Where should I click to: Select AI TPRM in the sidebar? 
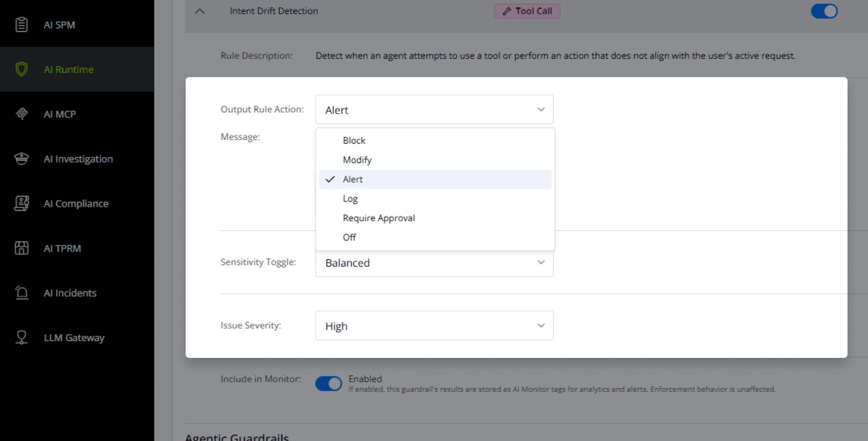pos(77,248)
